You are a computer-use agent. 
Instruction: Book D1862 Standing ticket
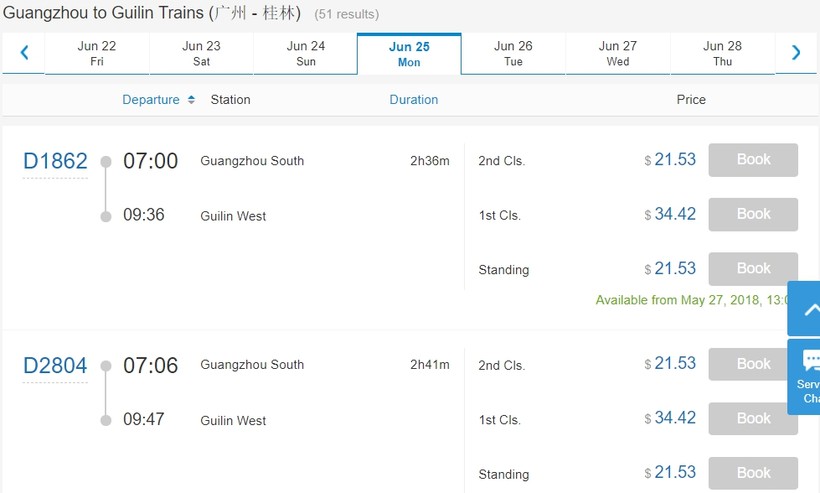[x=753, y=269]
